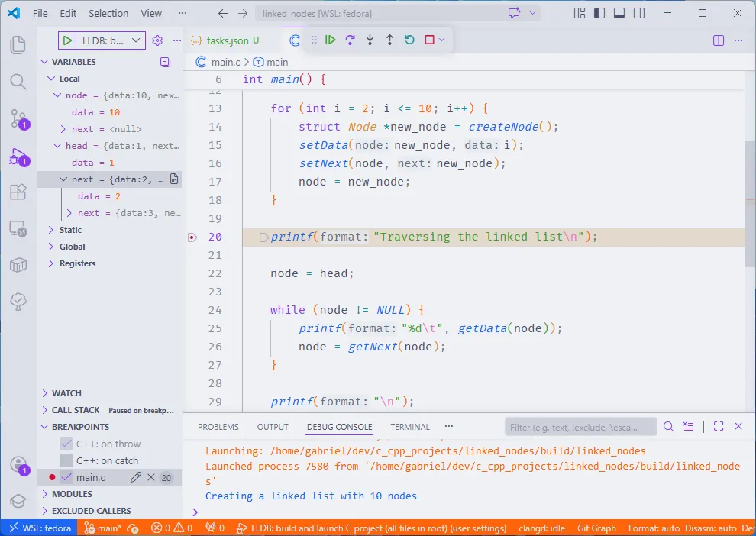Open the Selection menu

pos(108,14)
